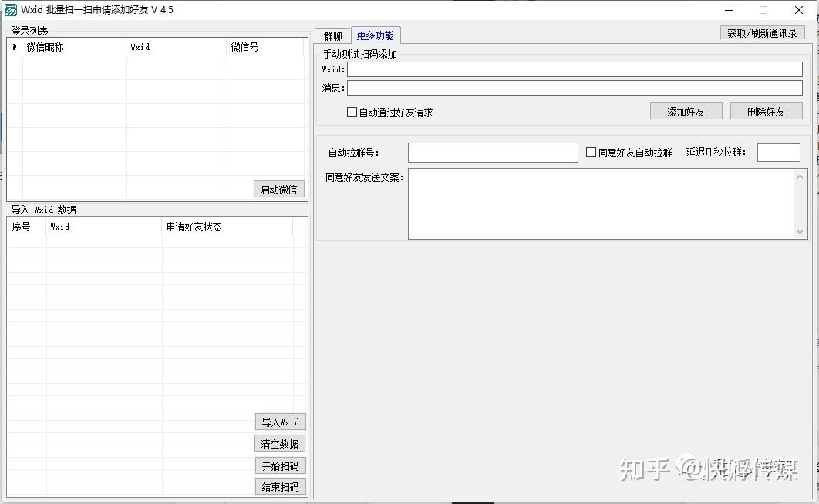Viewport: 819px width, 504px height.
Task: Click the up arrow of the 文案 scrollbar
Action: pyautogui.click(x=800, y=176)
